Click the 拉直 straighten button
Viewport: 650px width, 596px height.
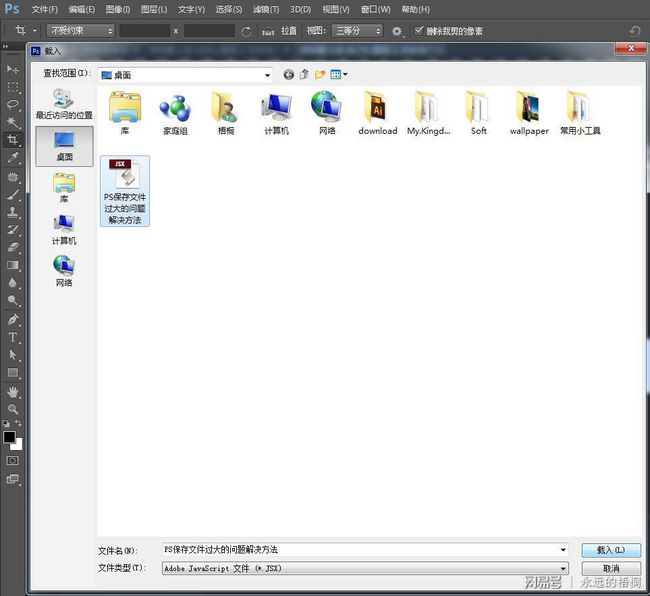click(289, 31)
